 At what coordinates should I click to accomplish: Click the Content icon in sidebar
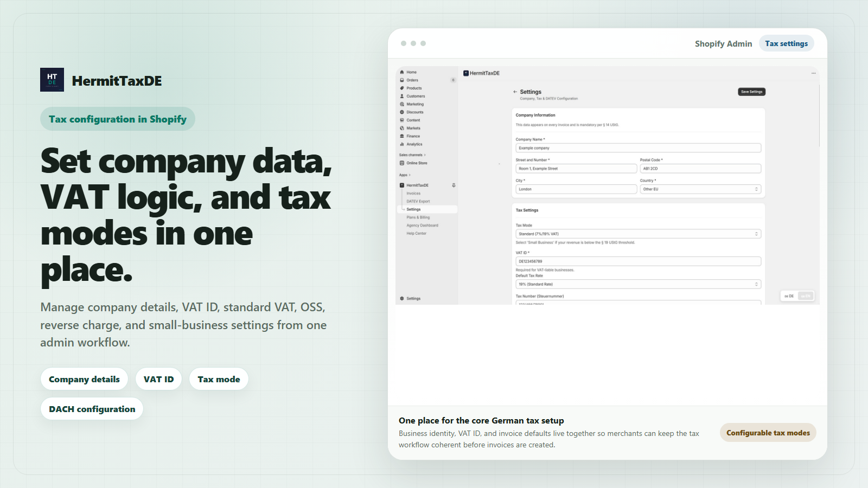click(402, 120)
